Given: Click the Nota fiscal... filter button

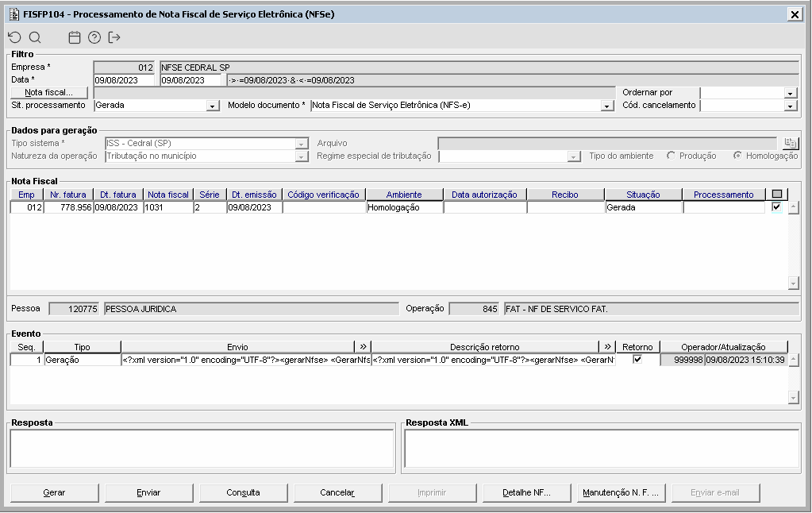Looking at the screenshot, I should (49, 92).
